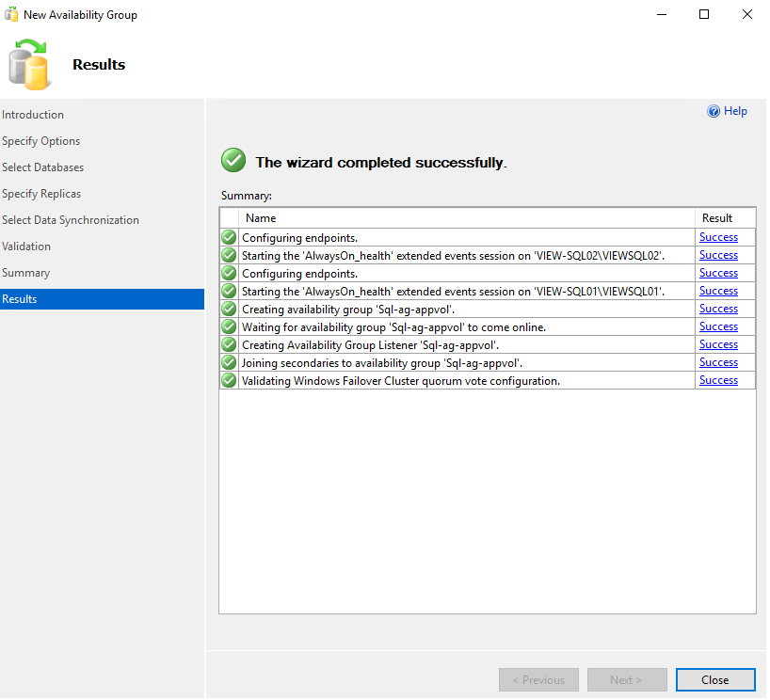Go to Specify Replicas page
This screenshot has width=770, height=700.
click(x=41, y=194)
